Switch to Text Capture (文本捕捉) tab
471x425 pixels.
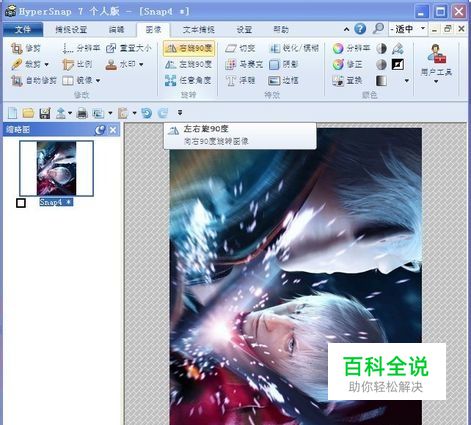198,29
